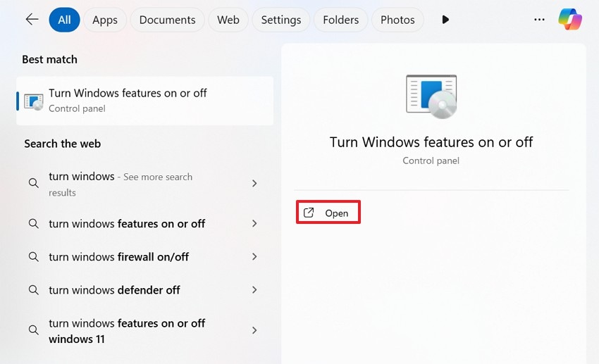Go back with the left arrow
The width and height of the screenshot is (599, 364).
[x=32, y=20]
